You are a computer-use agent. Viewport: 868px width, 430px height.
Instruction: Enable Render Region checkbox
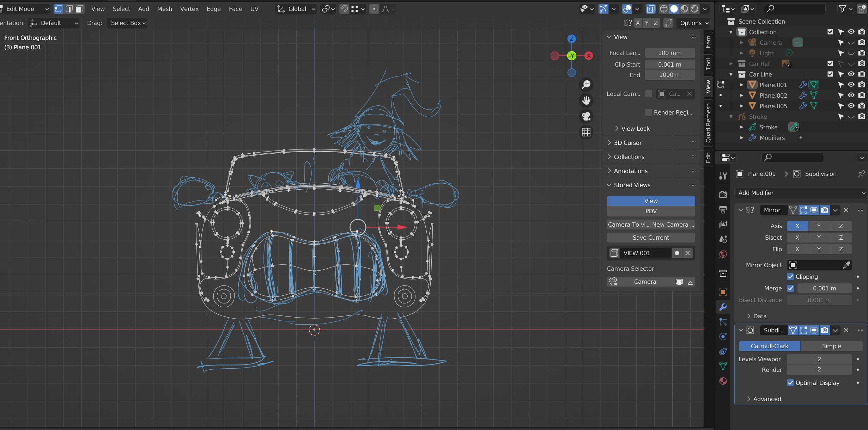(x=648, y=112)
